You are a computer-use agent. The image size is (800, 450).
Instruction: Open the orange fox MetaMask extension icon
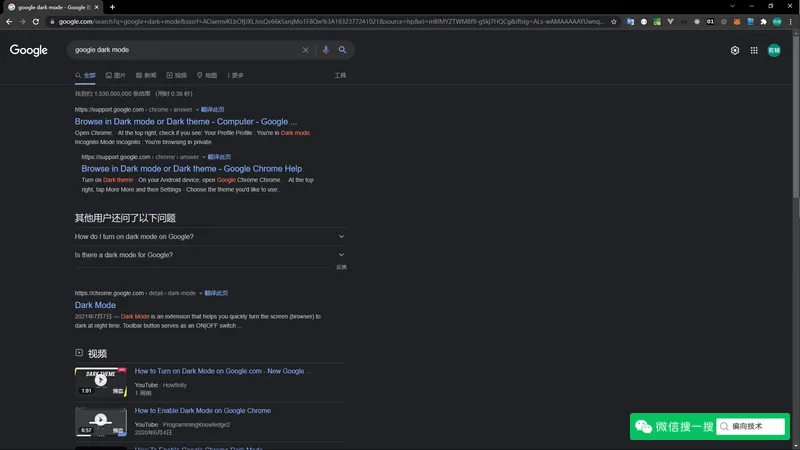(x=737, y=21)
